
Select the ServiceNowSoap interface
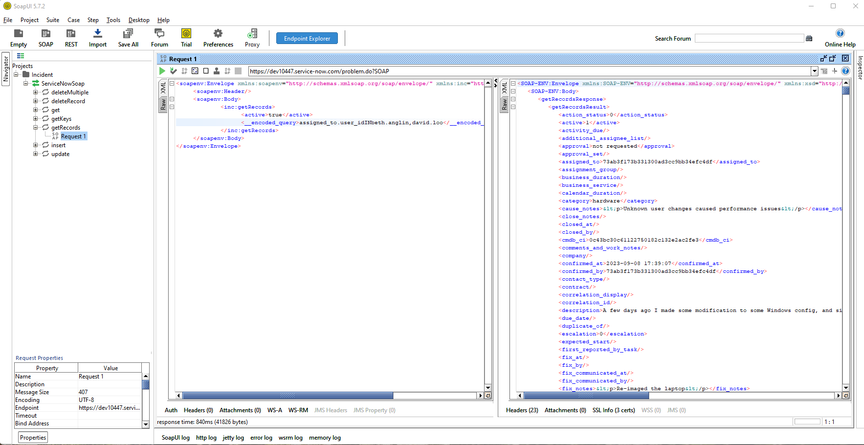[58, 83]
